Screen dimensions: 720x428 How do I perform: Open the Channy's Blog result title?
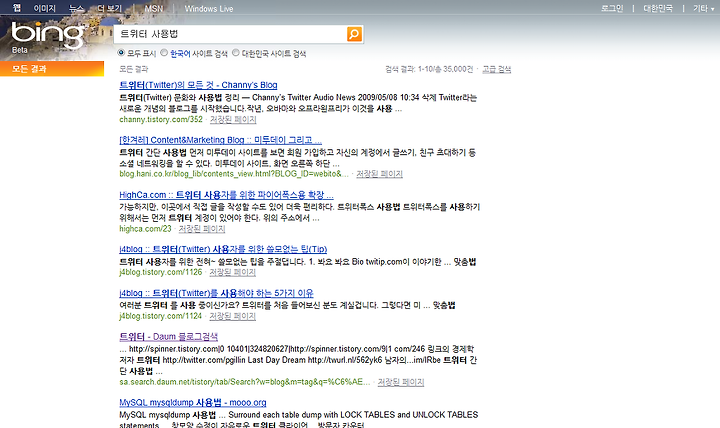pos(198,85)
